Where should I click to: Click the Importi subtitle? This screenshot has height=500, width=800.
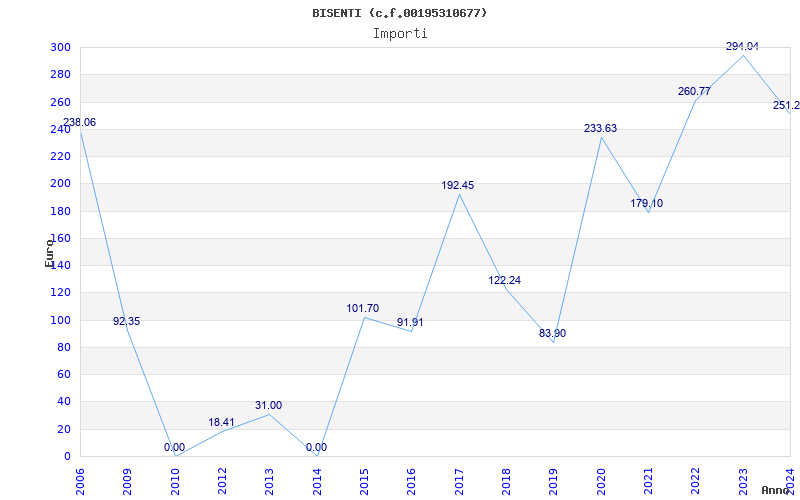click(x=400, y=33)
